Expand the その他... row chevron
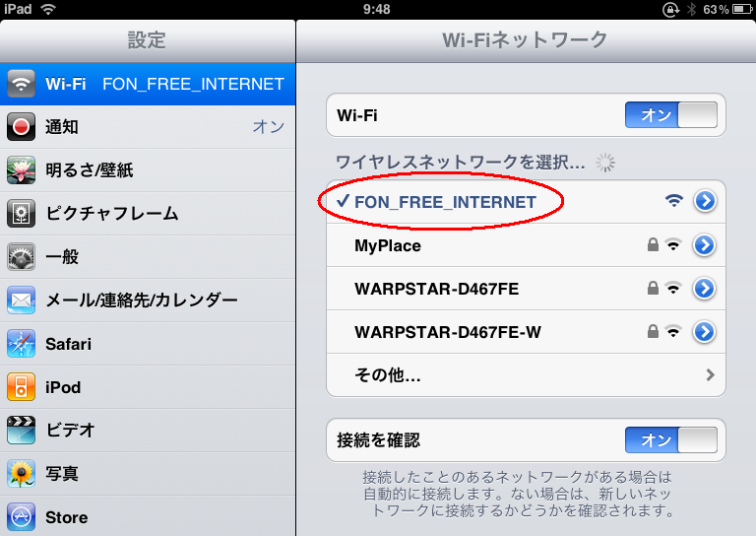Image resolution: width=756 pixels, height=536 pixels. [710, 374]
